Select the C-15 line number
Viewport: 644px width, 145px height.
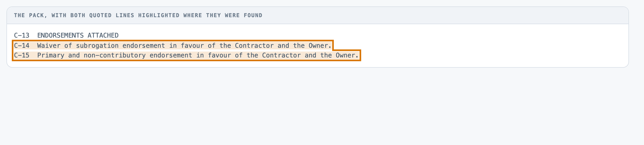click(x=22, y=55)
